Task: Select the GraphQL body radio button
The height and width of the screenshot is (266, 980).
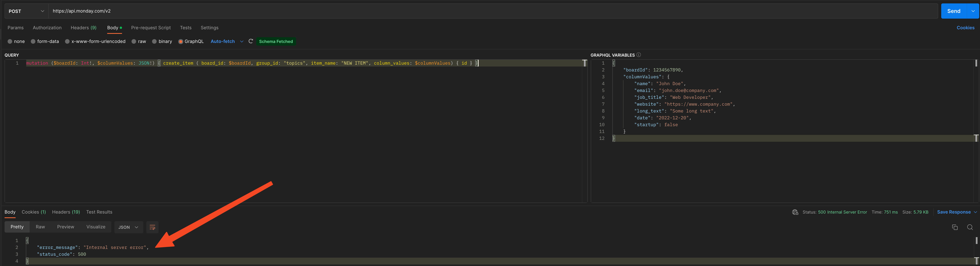Action: [181, 41]
